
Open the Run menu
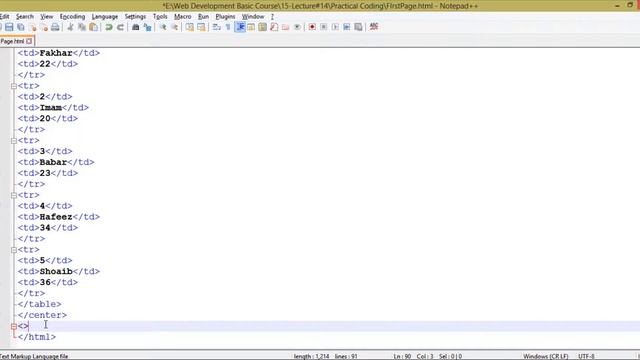[203, 16]
